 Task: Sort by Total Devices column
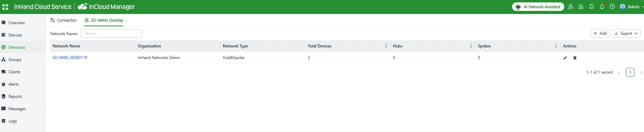[386, 46]
